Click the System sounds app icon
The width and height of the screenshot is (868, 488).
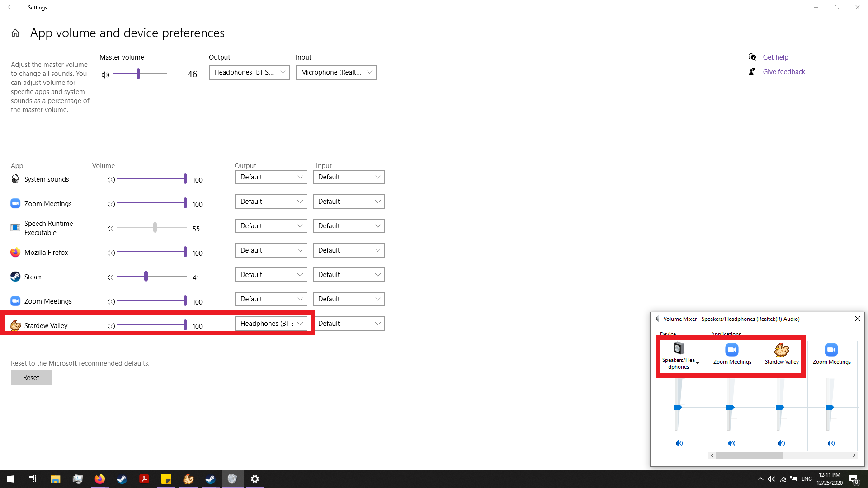pos(15,179)
